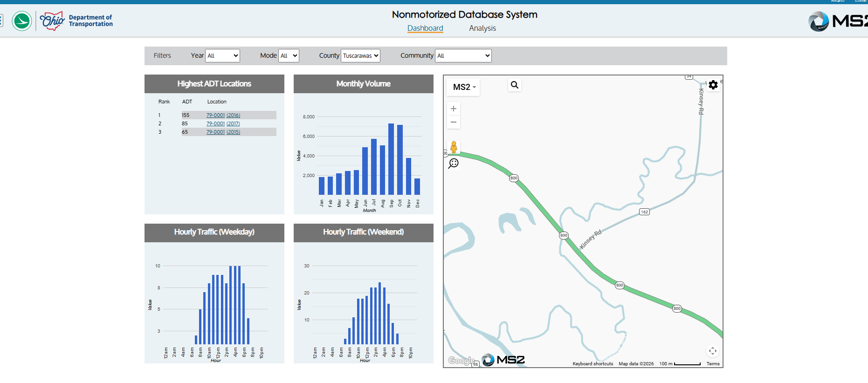Viewport: 868px width, 383px height.
Task: Open the Community filter dropdown
Action: click(x=463, y=55)
